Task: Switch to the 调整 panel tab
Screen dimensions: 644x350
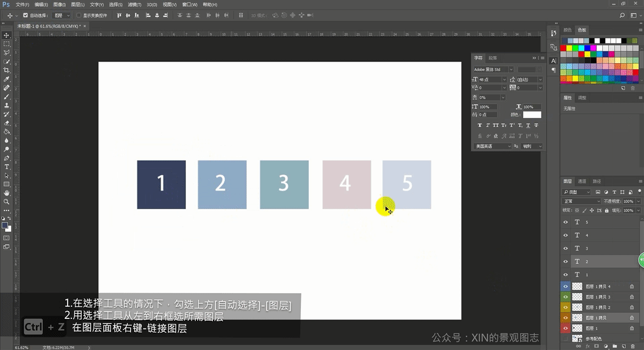Action: pyautogui.click(x=583, y=98)
